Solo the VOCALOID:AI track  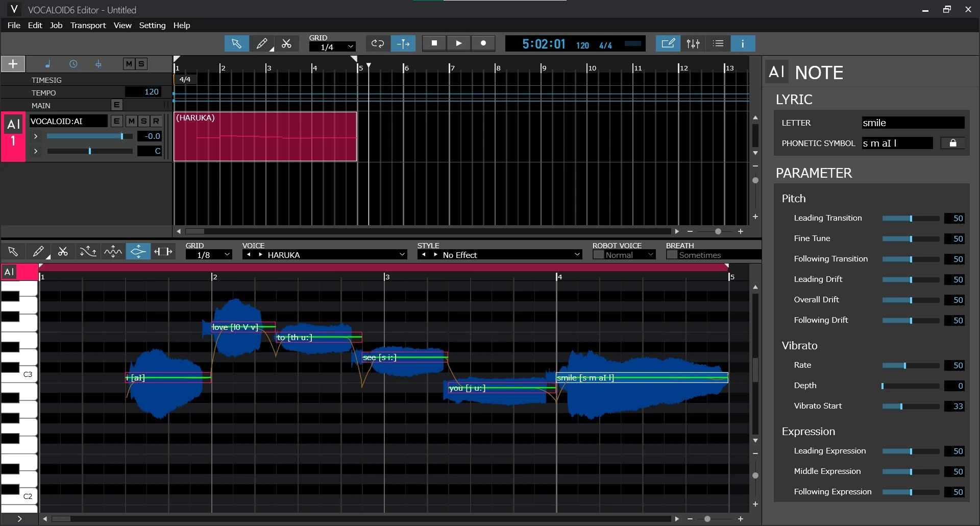point(144,121)
